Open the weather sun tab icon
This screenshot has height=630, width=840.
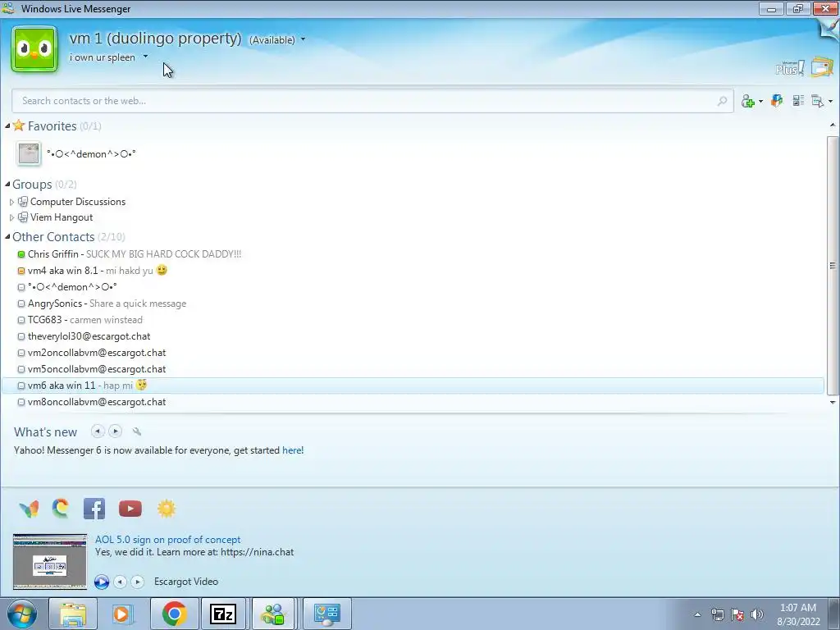coord(167,509)
